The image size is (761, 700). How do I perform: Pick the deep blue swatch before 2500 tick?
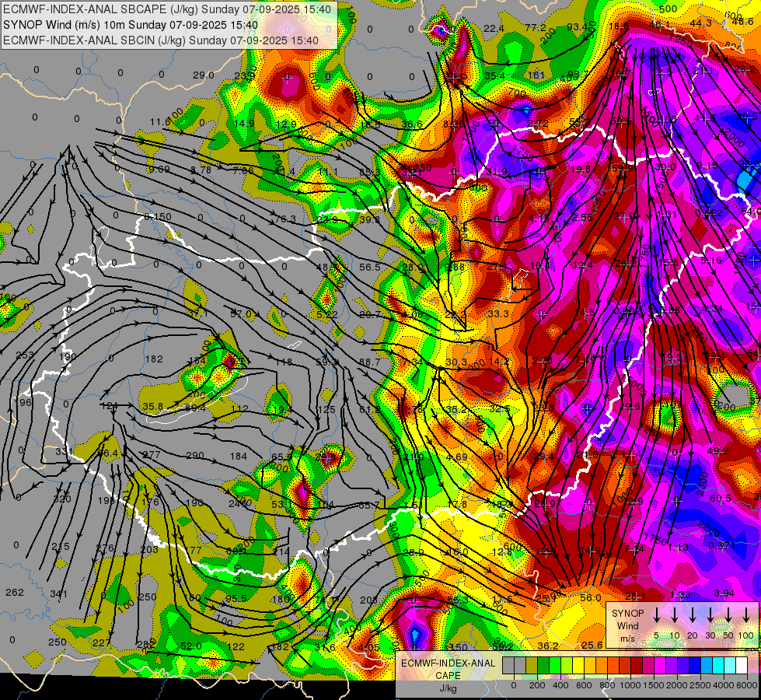point(695,666)
